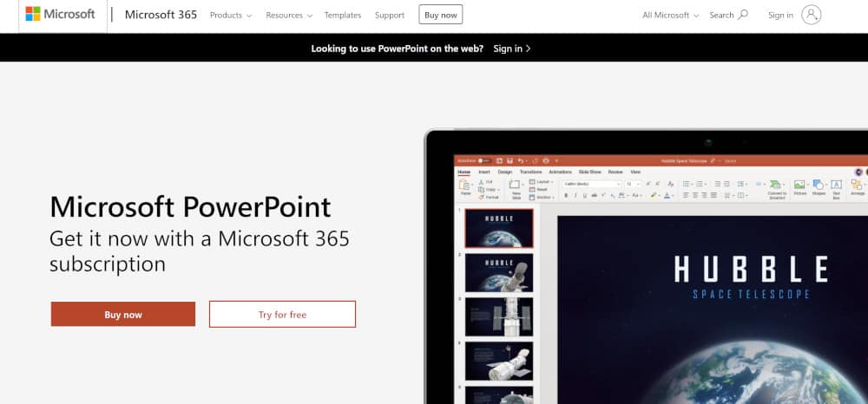
Task: Click the outlined Buy now header button
Action: click(x=441, y=15)
